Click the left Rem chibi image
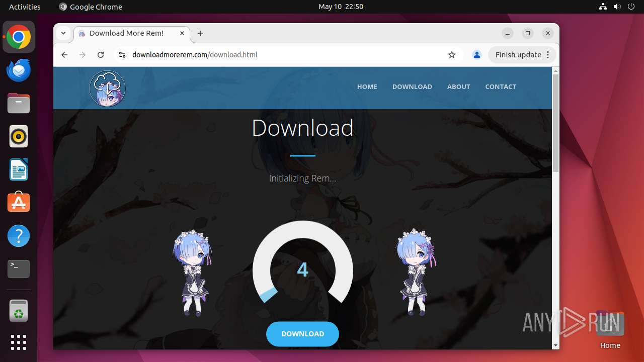Viewport: 644px width, 362px height. click(192, 272)
